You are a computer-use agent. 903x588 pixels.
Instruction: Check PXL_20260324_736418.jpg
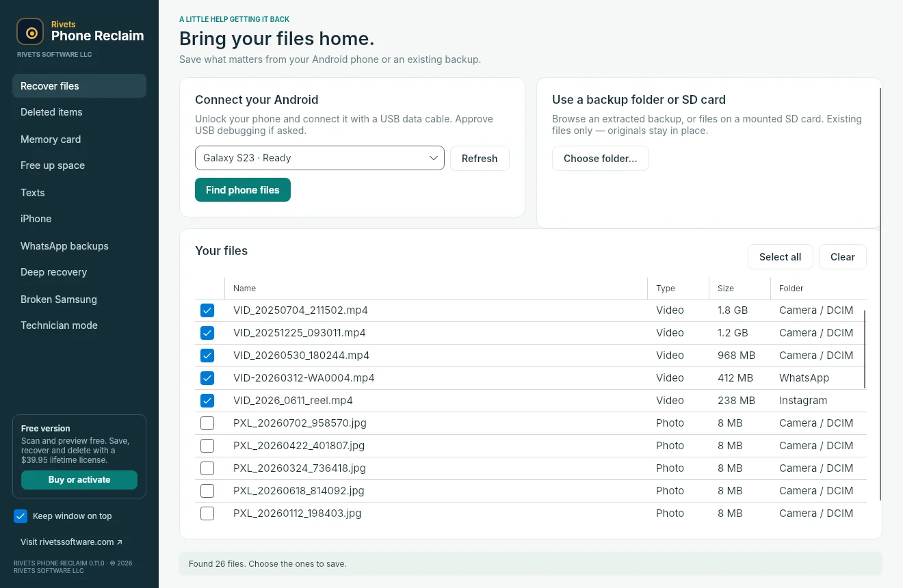[207, 468]
